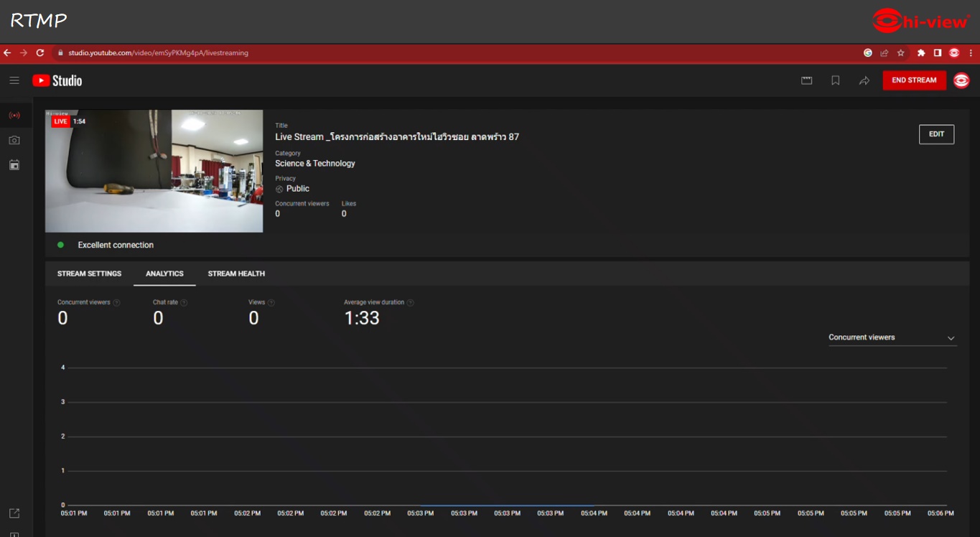This screenshot has width=980, height=537.
Task: Open the Manage calendar sidebar icon
Action: [14, 165]
